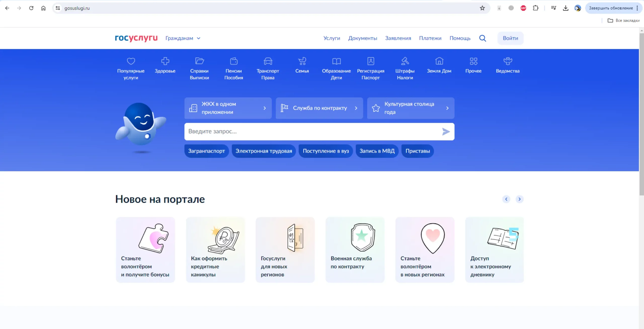Image resolution: width=644 pixels, height=329 pixels.
Task: Bookmark page with the star icon
Action: 482,8
